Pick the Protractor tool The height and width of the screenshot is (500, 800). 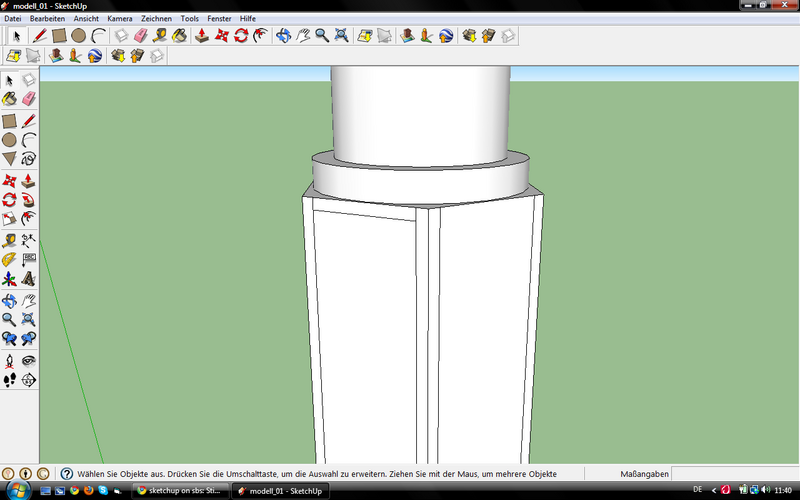(x=10, y=259)
